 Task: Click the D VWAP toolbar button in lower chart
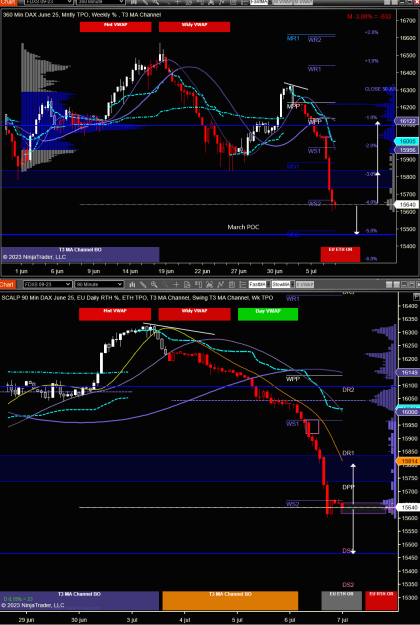(x=305, y=284)
